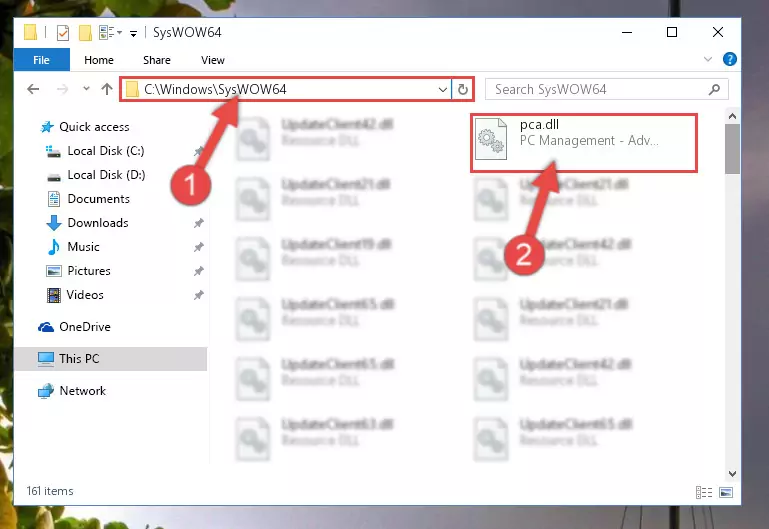The image size is (769, 529).
Task: Switch to the View ribbon tab
Action: (x=213, y=60)
